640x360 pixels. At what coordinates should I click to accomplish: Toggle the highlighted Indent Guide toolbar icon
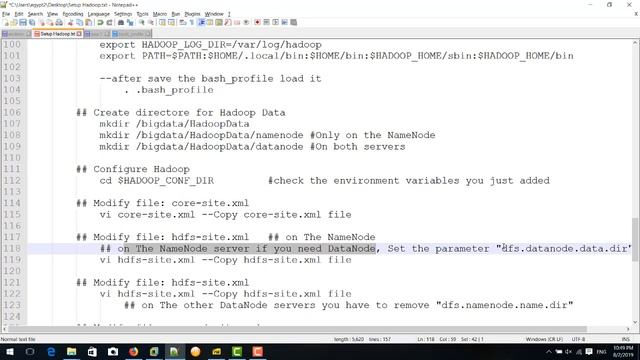(x=201, y=22)
